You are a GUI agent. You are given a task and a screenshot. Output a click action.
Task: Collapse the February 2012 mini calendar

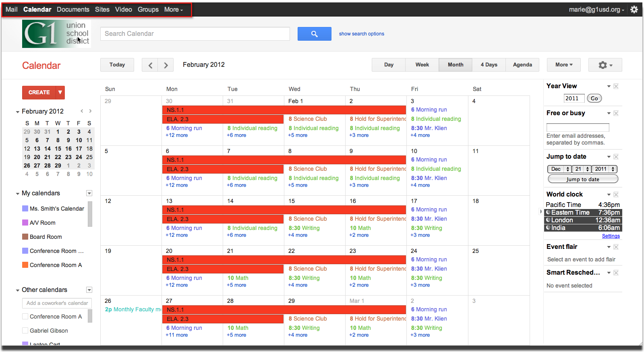[x=17, y=112]
